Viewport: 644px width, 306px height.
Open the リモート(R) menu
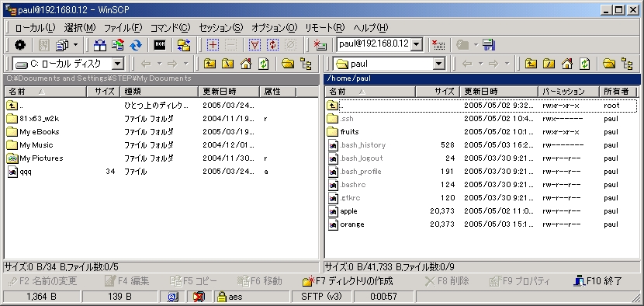click(325, 28)
